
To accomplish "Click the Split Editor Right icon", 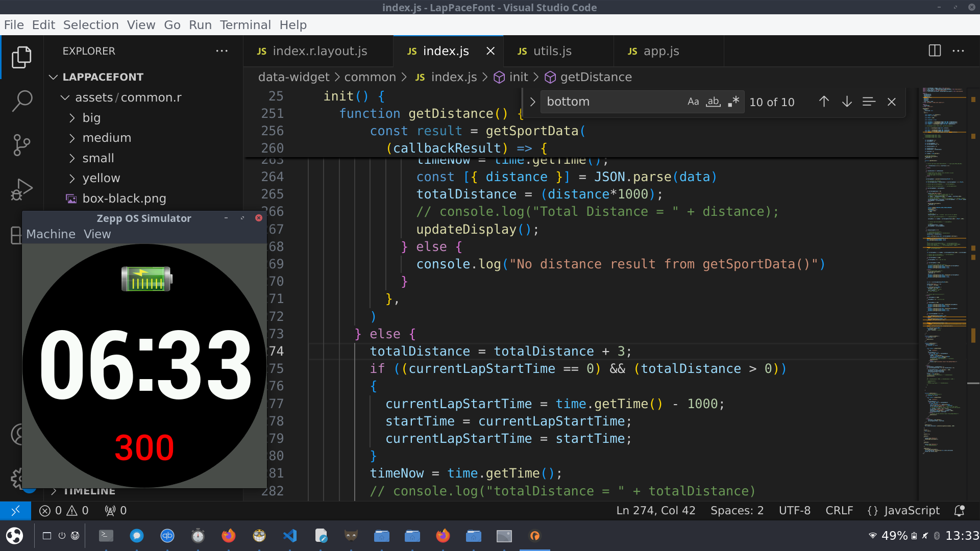I will coord(935,51).
